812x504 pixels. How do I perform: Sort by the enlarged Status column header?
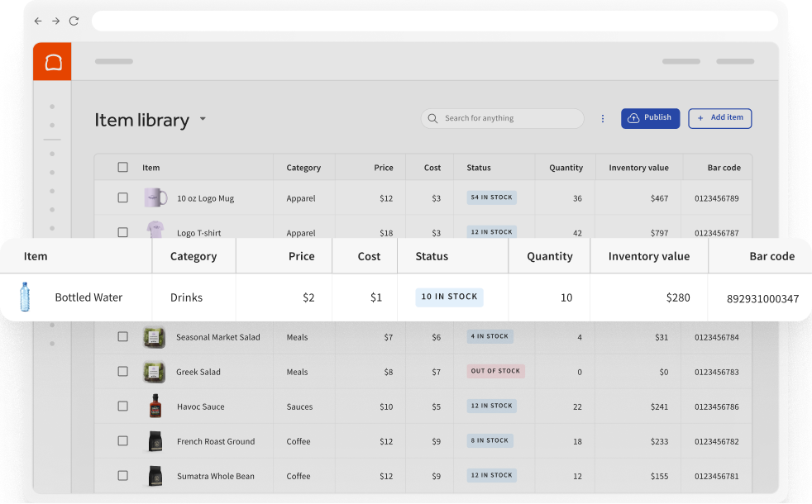432,256
